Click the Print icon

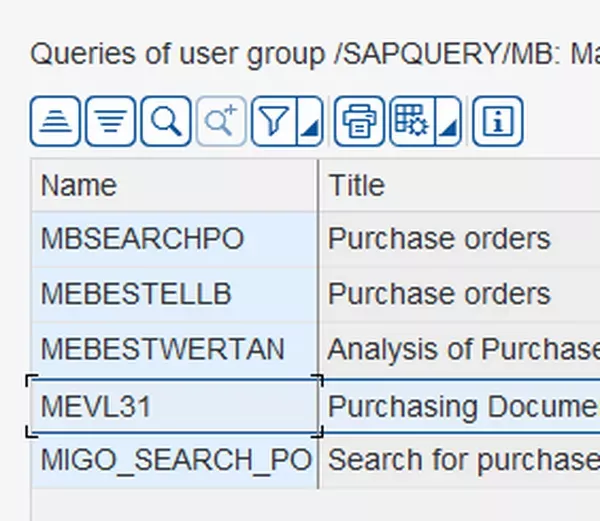coord(359,121)
